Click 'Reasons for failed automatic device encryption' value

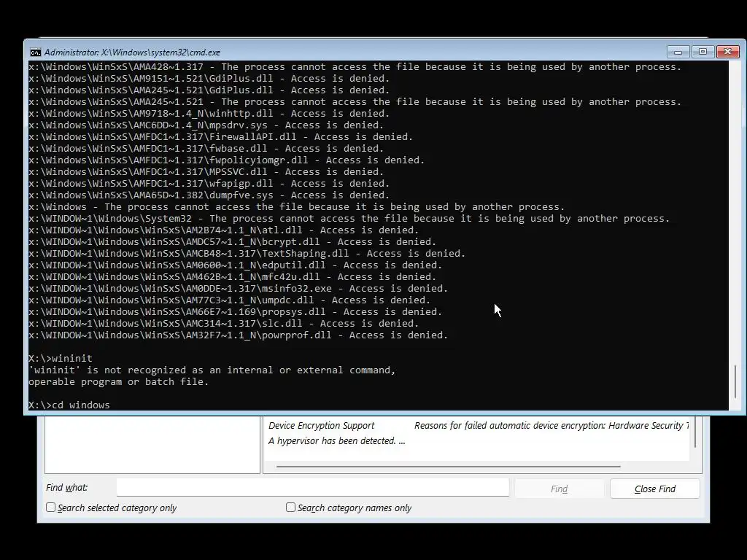coord(551,426)
